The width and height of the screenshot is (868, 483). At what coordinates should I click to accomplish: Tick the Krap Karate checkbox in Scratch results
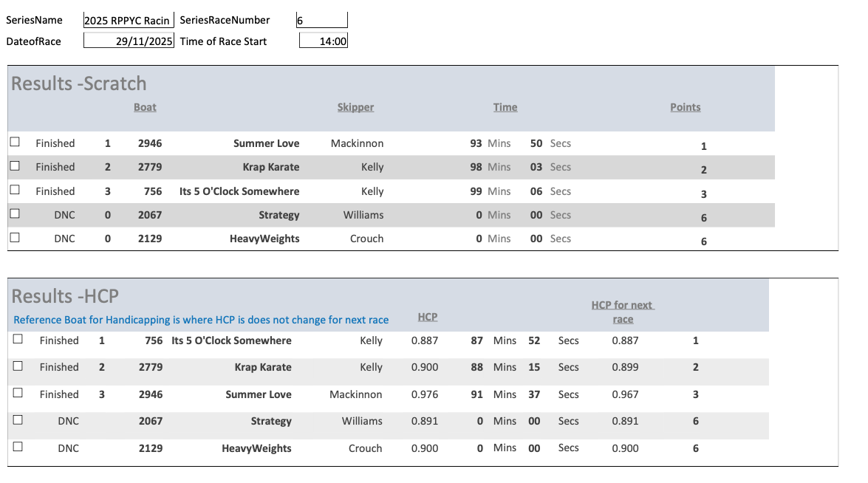click(15, 166)
